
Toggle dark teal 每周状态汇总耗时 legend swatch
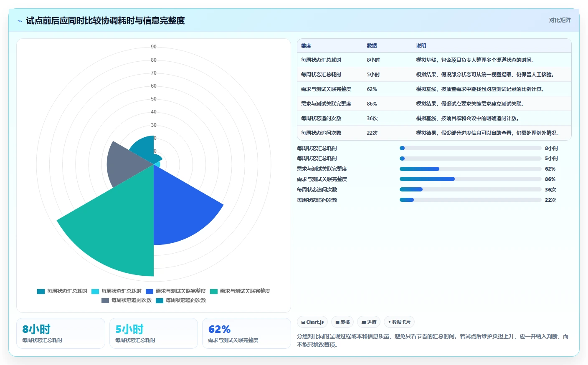point(41,291)
